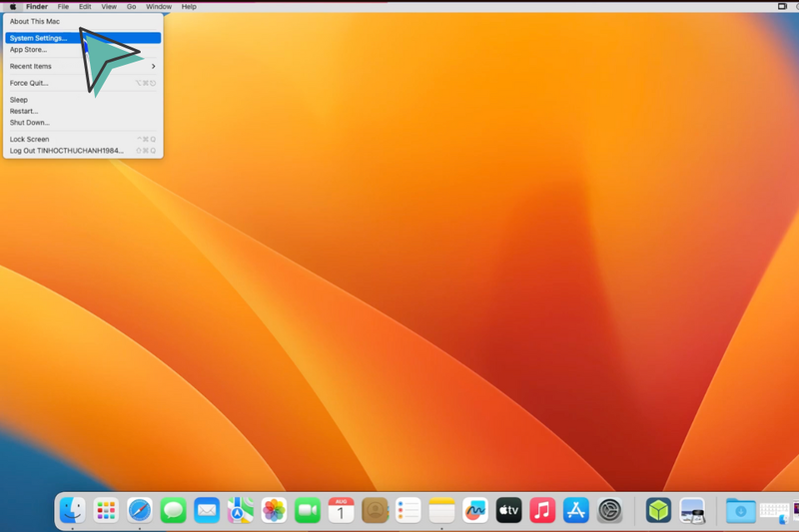The height and width of the screenshot is (532, 799).
Task: Expand the Recent Items submenu
Action: point(83,66)
